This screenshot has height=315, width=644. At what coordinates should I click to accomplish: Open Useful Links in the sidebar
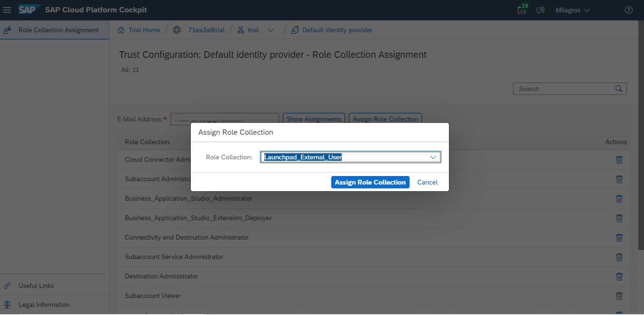[36, 286]
